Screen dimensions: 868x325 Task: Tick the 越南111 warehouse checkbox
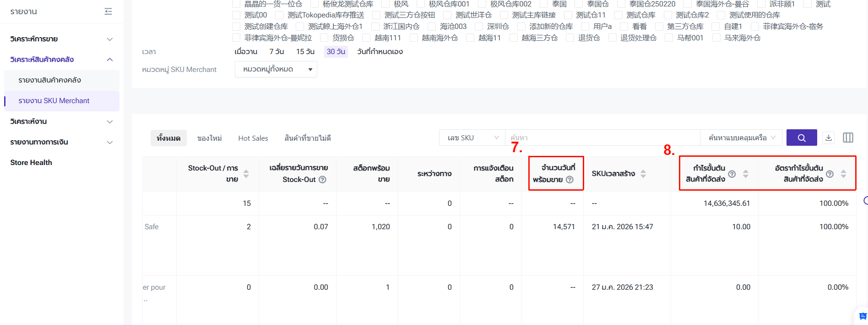[x=366, y=38]
